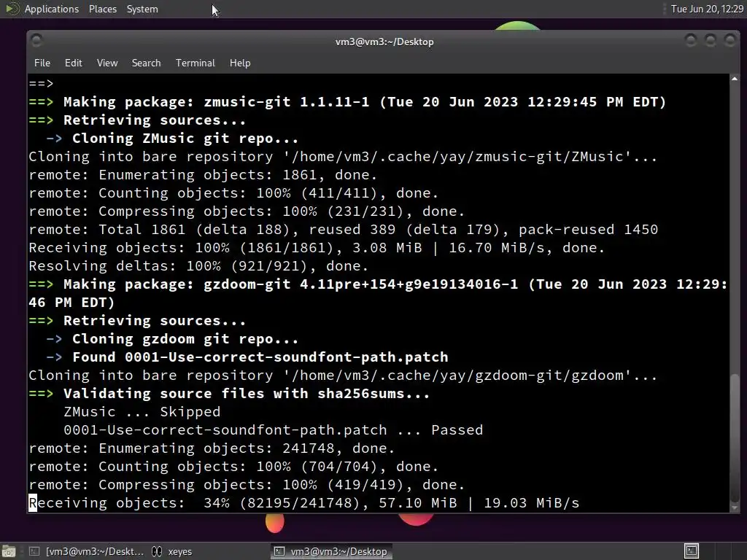
Task: Click the word 'Passed' in the patch validation line
Action: pos(457,430)
